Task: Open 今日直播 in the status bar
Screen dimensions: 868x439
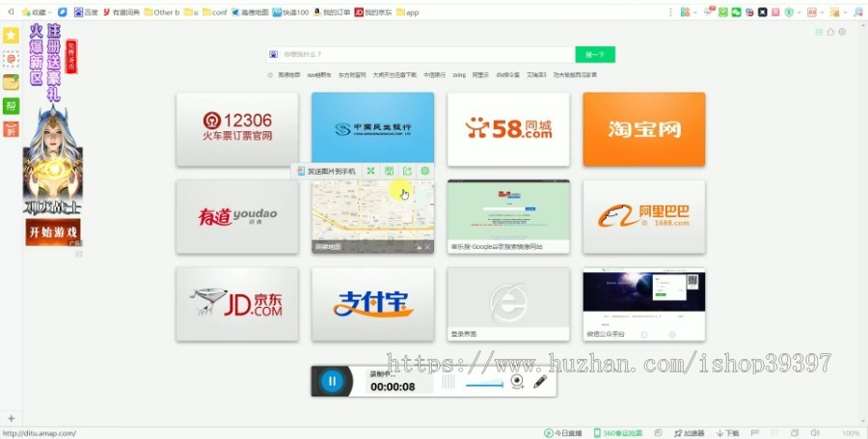Action: tap(563, 433)
